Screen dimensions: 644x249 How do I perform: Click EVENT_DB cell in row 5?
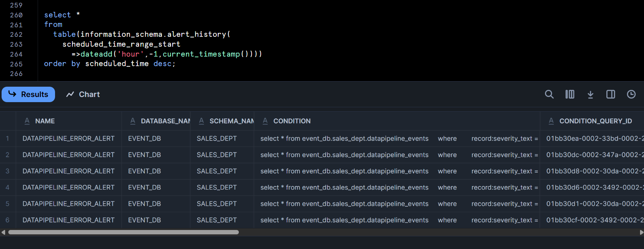156,203
